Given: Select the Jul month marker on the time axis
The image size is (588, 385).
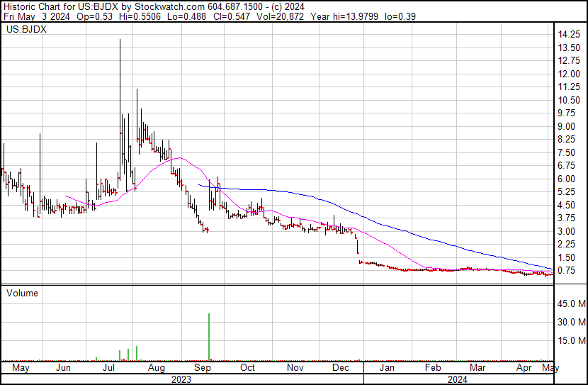Looking at the screenshot, I should pyautogui.click(x=111, y=368).
